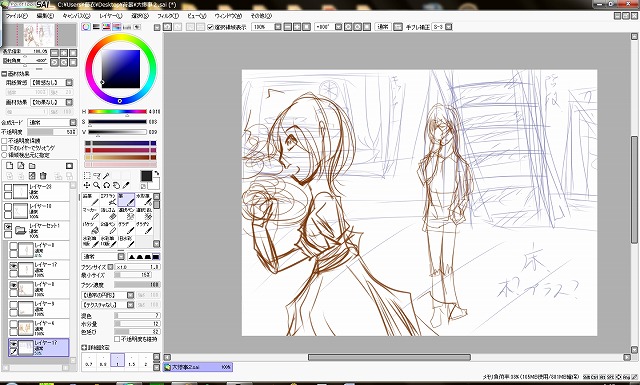Screen dimensions: 640x385
Task: Open the Filter (フィルタ) menu
Action: (168, 16)
